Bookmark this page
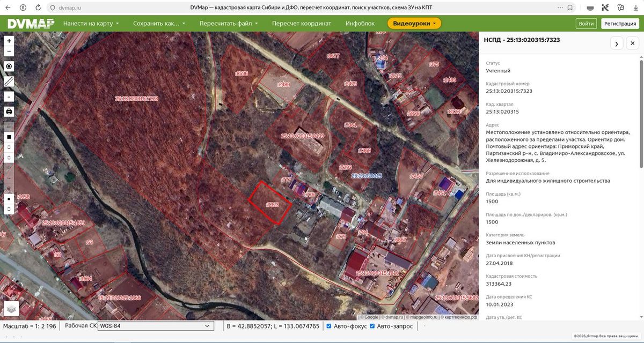644x343 pixels. click(570, 8)
